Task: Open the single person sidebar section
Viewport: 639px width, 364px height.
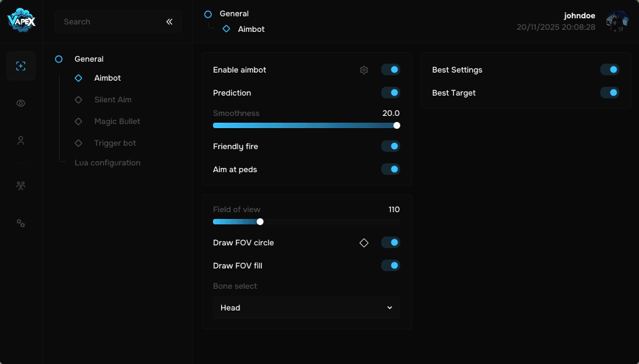Action: (x=21, y=141)
